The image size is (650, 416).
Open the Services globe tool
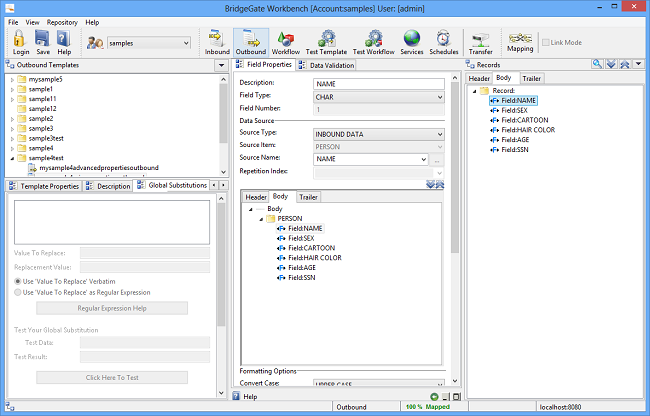(412, 43)
